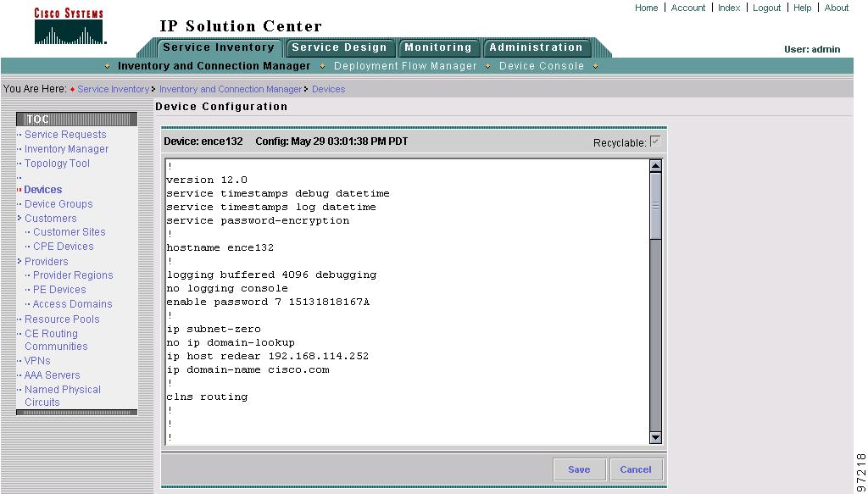Screen dimensions: 868x494
Task: Click the Cancel button
Action: tap(636, 469)
